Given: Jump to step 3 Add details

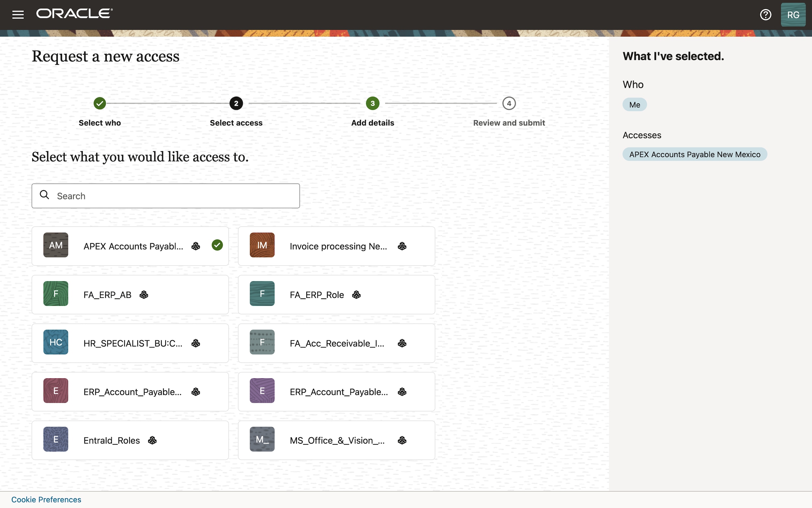Looking at the screenshot, I should point(373,103).
